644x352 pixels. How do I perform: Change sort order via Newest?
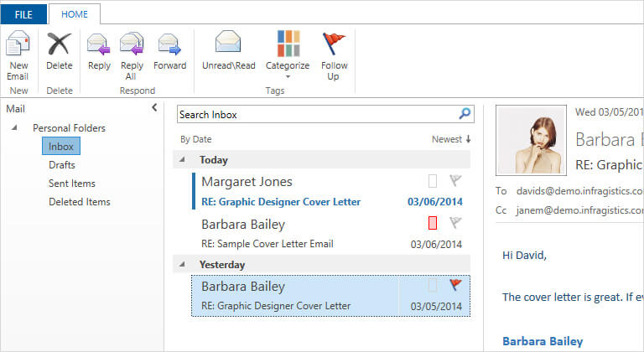click(x=451, y=139)
